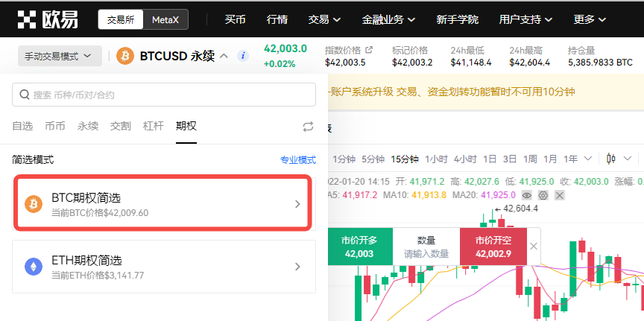Expand the 金融业务 dropdown menu
The image size is (644, 321).
[388, 19]
